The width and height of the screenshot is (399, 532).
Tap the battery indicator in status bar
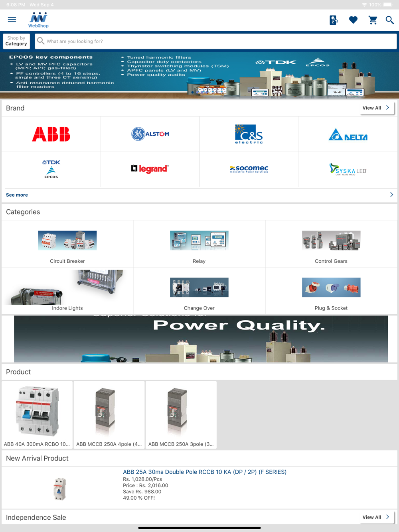388,5
